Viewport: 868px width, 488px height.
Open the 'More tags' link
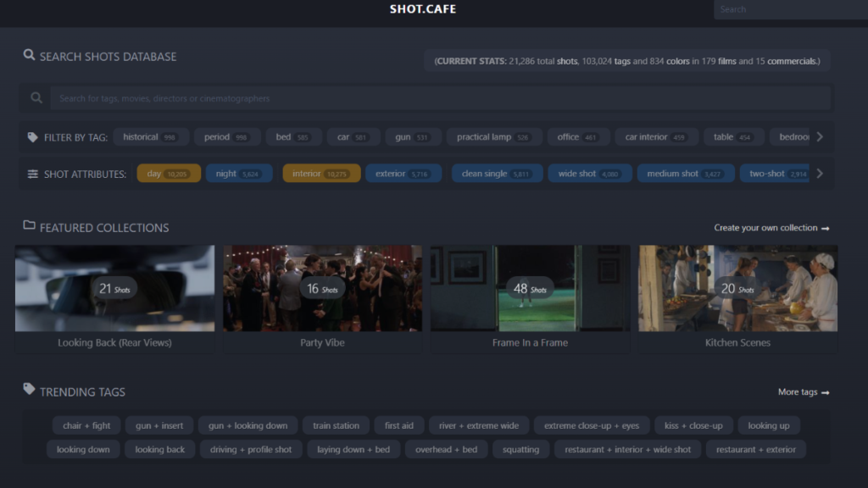pos(803,392)
